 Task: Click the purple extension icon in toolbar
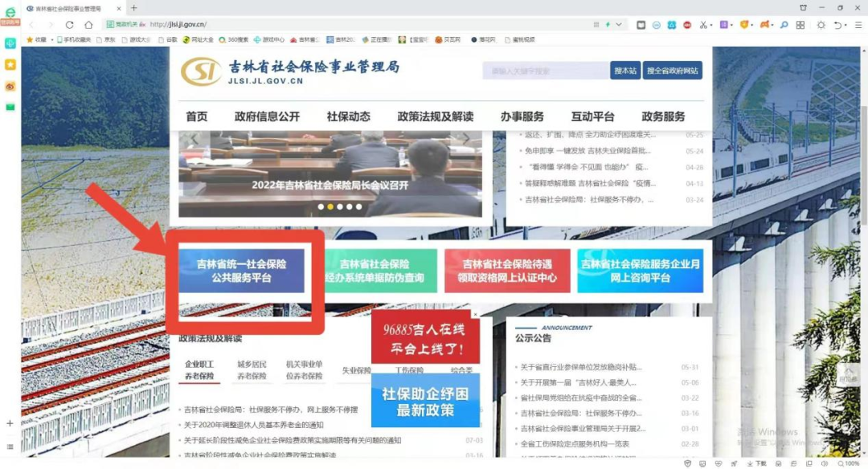[x=723, y=25]
